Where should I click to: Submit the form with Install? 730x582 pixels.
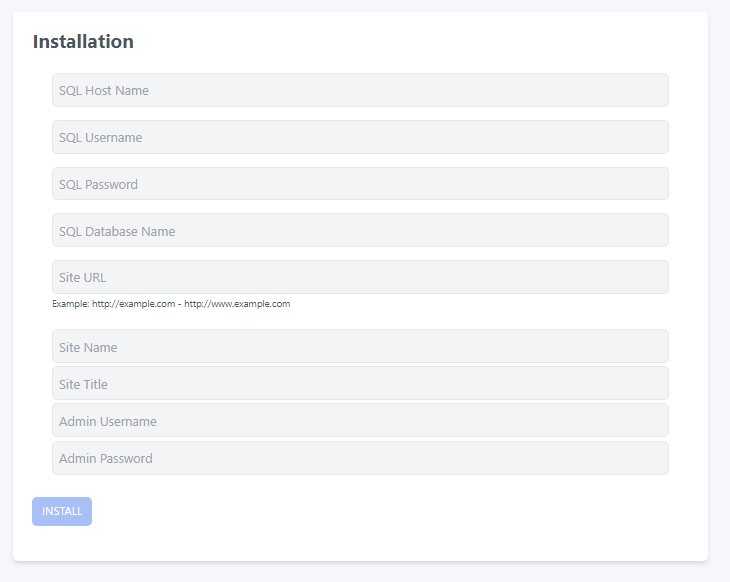pos(62,511)
